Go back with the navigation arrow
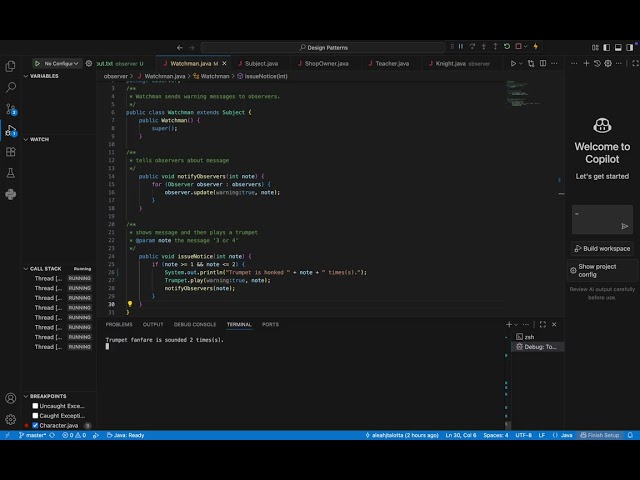Viewport: 640px width, 480px height. click(180, 47)
